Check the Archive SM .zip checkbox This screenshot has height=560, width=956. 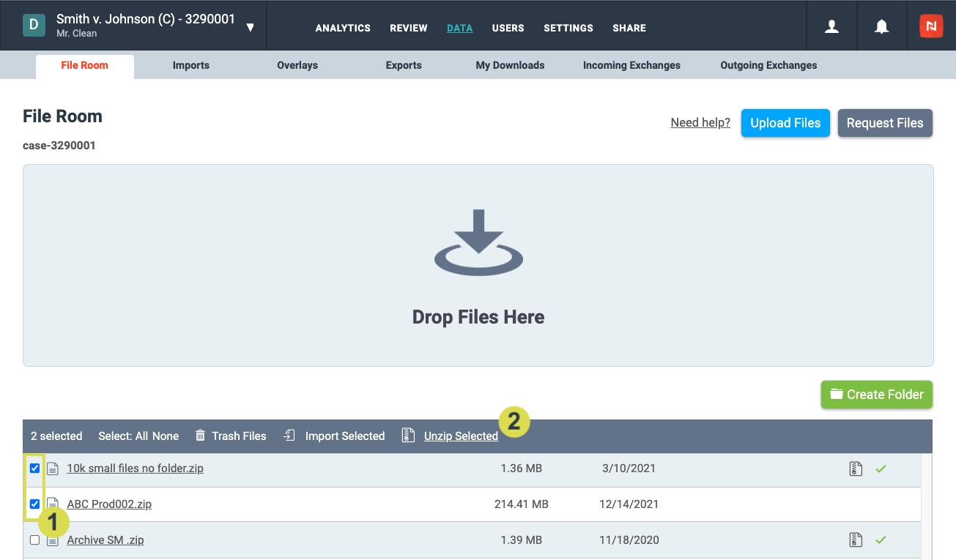pos(34,540)
